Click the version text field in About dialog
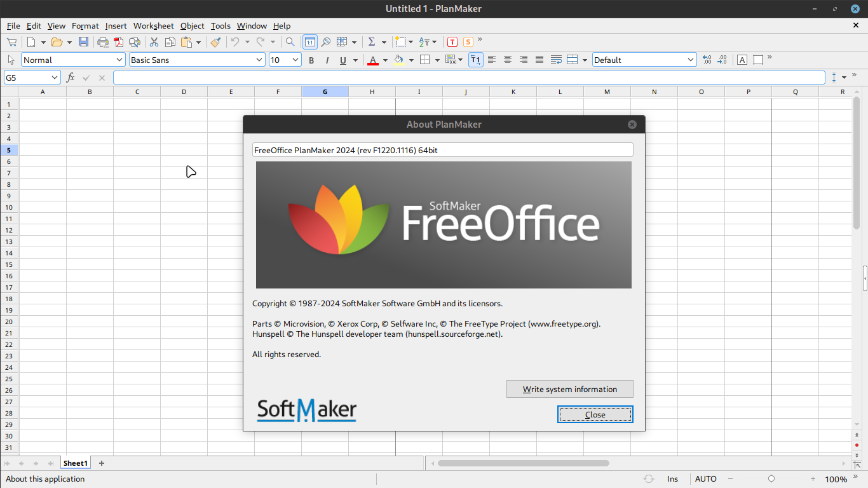The width and height of the screenshot is (868, 488). (x=443, y=150)
